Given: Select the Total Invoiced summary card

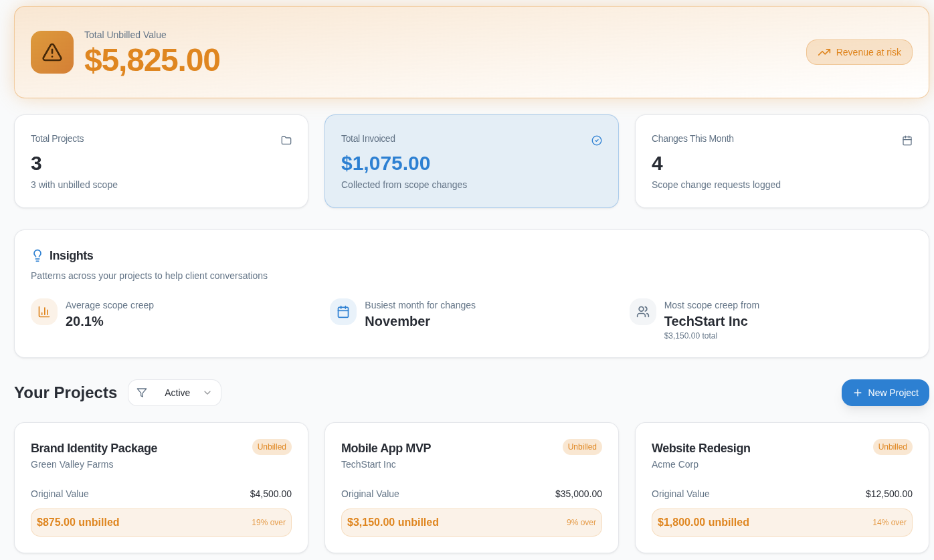Looking at the screenshot, I should point(471,161).
